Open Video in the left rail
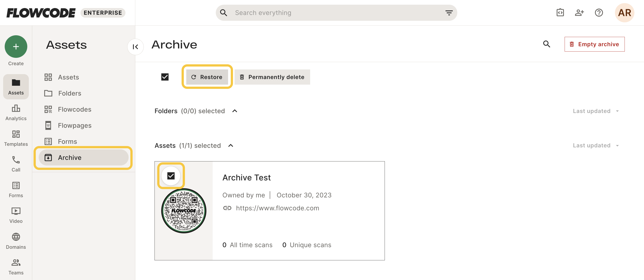Image resolution: width=644 pixels, height=280 pixels. 16,215
